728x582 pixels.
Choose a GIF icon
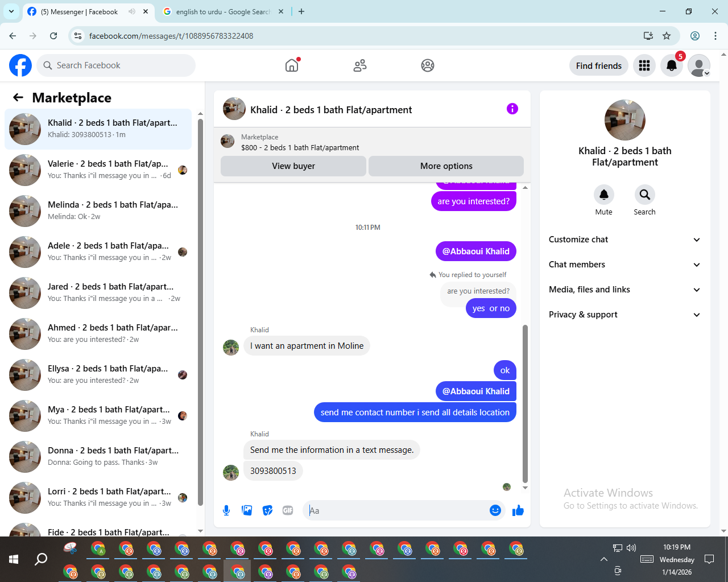tap(288, 510)
